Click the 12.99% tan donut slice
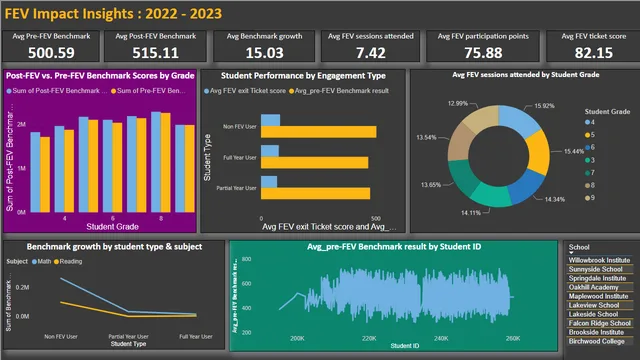 pyautogui.click(x=481, y=117)
